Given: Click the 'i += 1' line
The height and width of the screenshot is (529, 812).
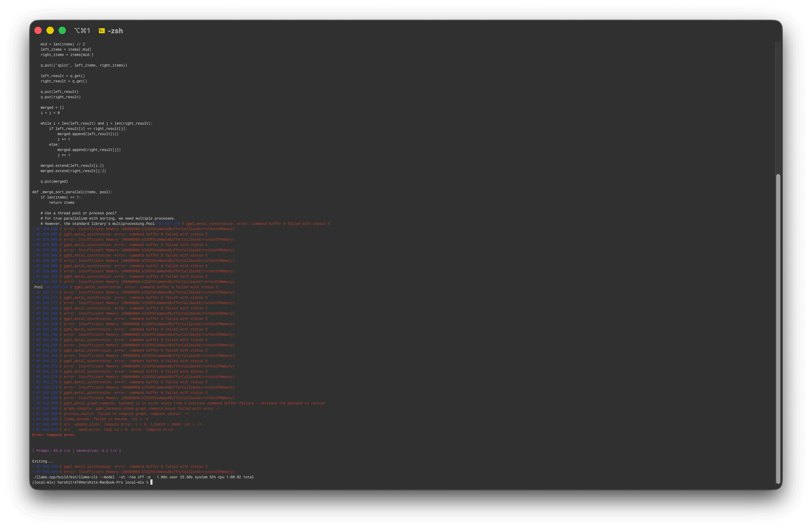Looking at the screenshot, I should point(64,139).
